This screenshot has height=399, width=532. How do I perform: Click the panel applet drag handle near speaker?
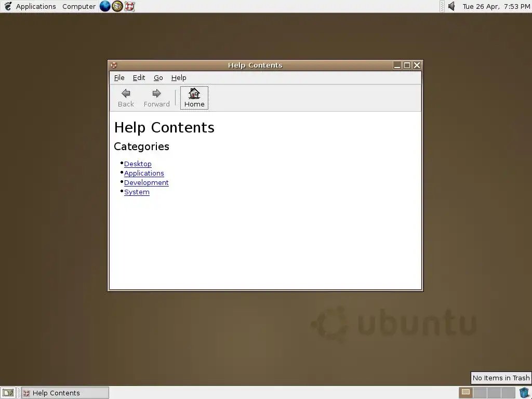pyautogui.click(x=442, y=6)
